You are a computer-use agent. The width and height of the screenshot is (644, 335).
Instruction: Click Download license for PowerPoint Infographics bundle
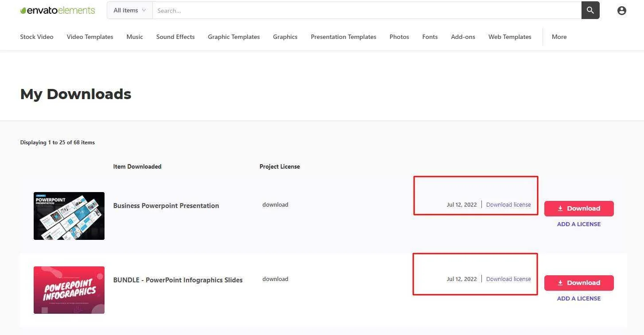point(508,279)
